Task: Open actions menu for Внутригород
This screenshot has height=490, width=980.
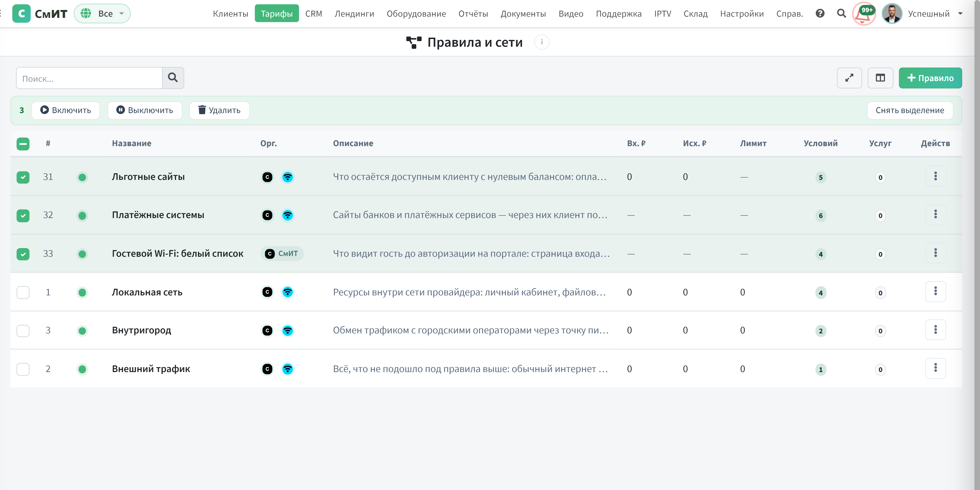Action: [936, 330]
